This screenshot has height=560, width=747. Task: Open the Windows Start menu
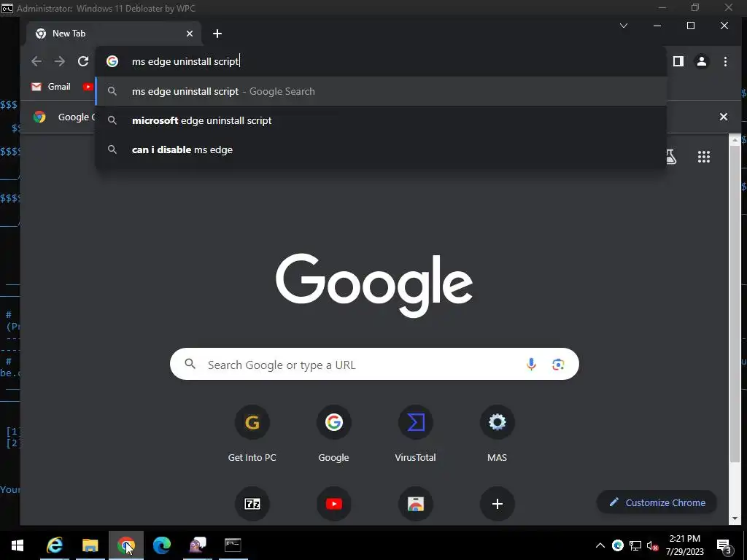pos(18,545)
